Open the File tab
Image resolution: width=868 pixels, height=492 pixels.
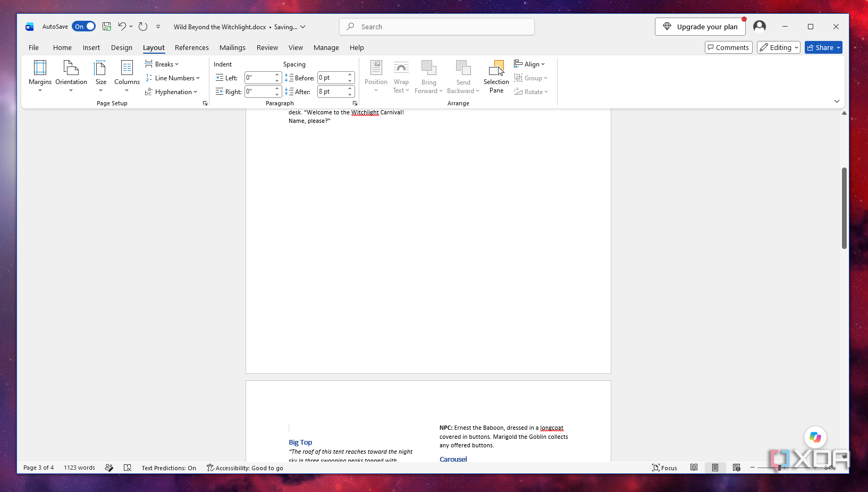coord(33,47)
